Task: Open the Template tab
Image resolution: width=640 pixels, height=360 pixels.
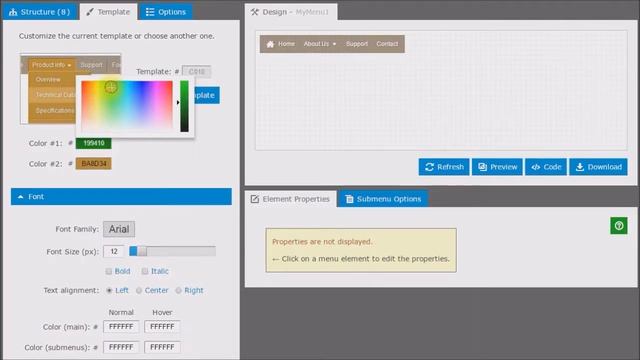Action: [108, 12]
